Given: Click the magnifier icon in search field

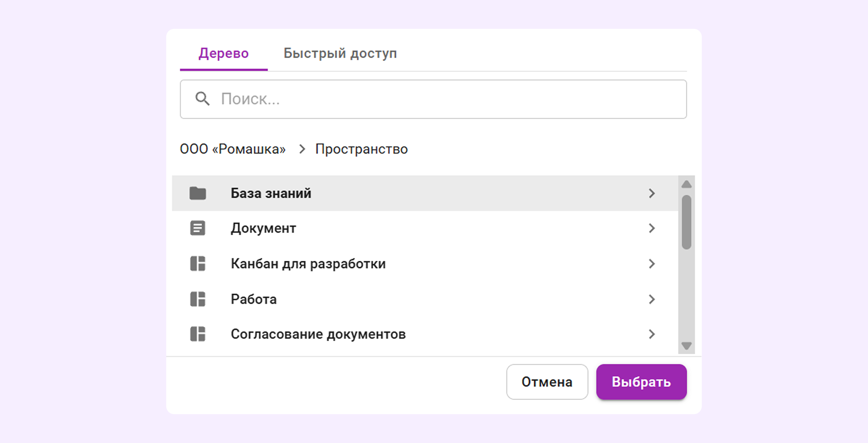Looking at the screenshot, I should (x=202, y=99).
